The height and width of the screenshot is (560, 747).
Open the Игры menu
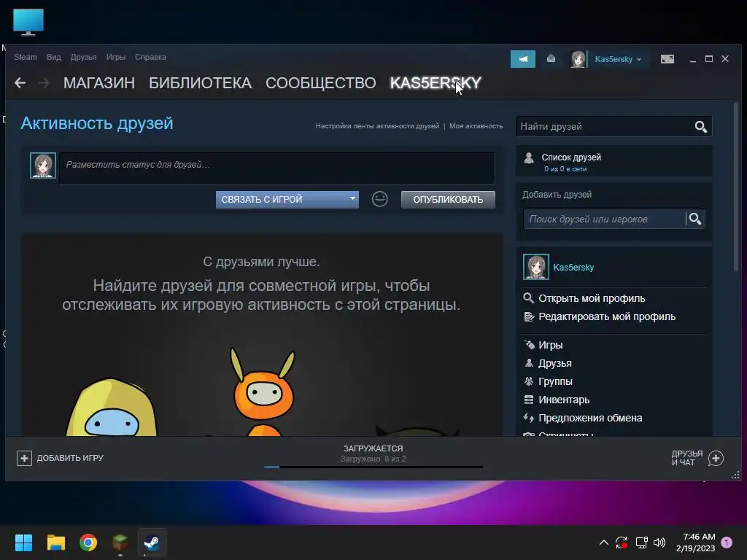(x=116, y=57)
